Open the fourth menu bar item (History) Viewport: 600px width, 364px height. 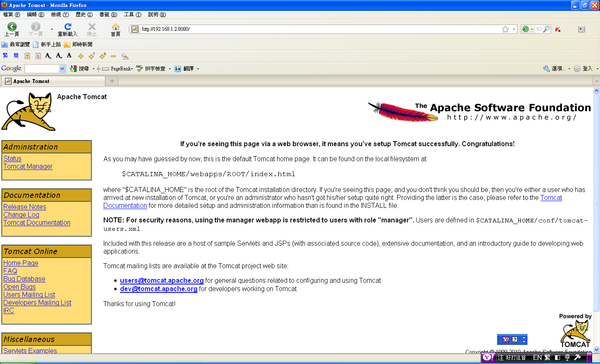[x=84, y=15]
